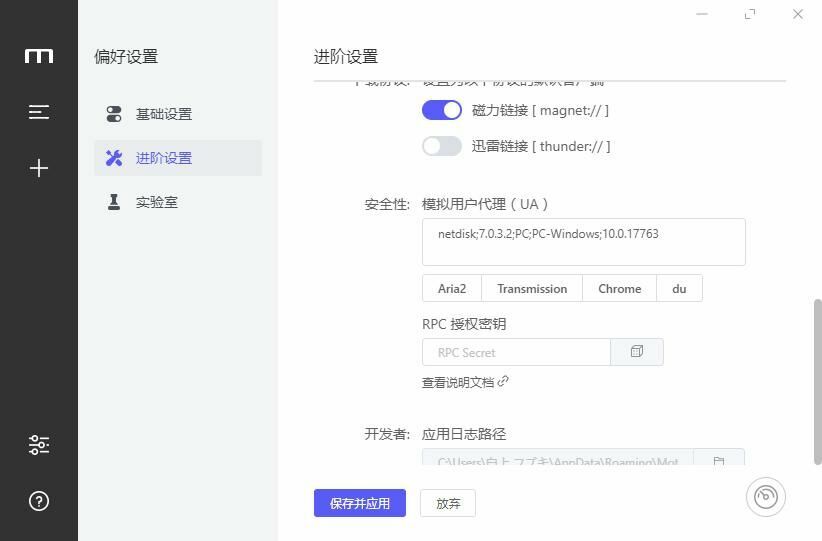The height and width of the screenshot is (541, 822).
Task: Click the Motrix logo icon
Action: (x=39, y=56)
